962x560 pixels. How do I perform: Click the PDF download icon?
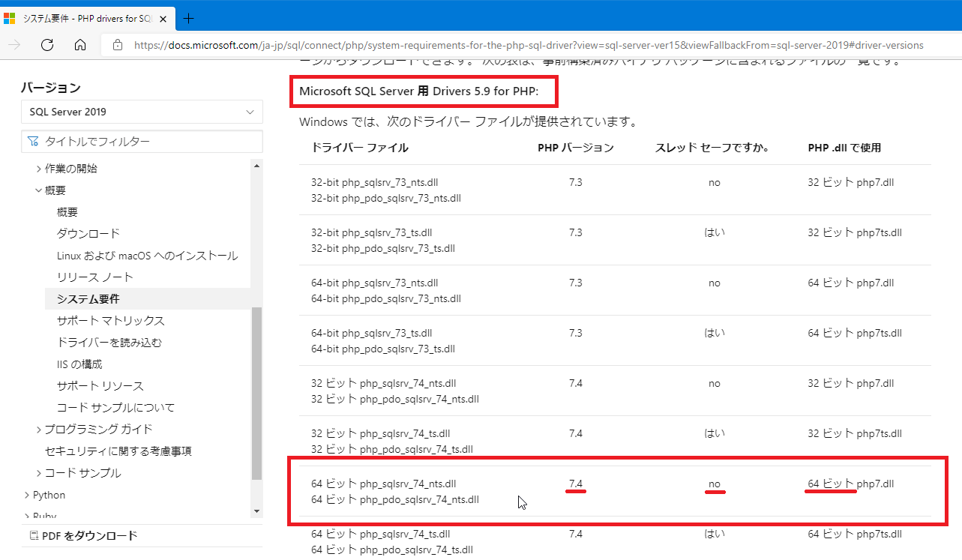click(33, 535)
